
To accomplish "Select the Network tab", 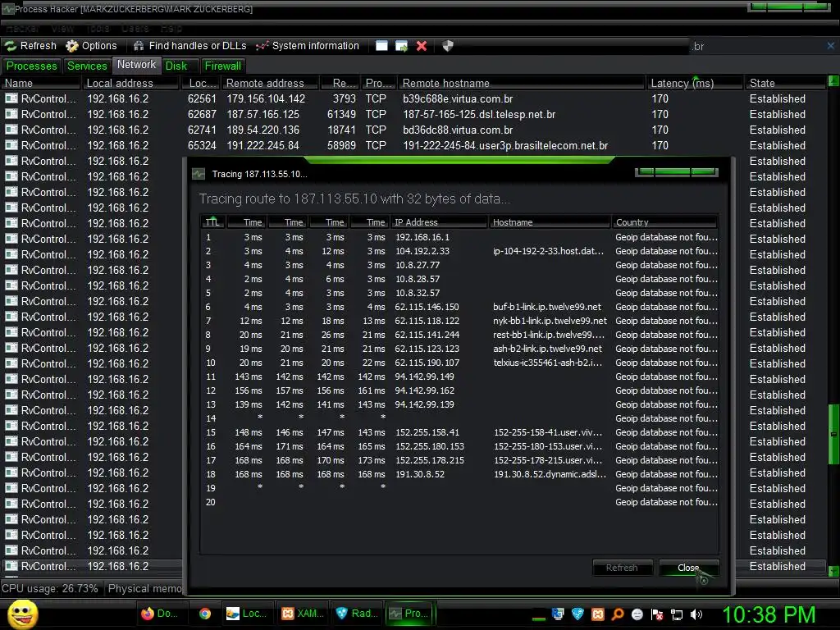I will tap(136, 65).
